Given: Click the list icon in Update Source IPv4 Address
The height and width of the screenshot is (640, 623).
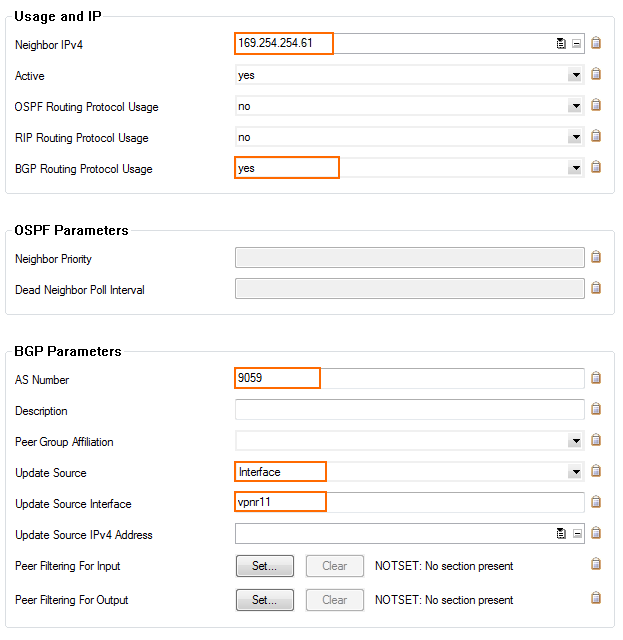Looking at the screenshot, I should point(561,533).
